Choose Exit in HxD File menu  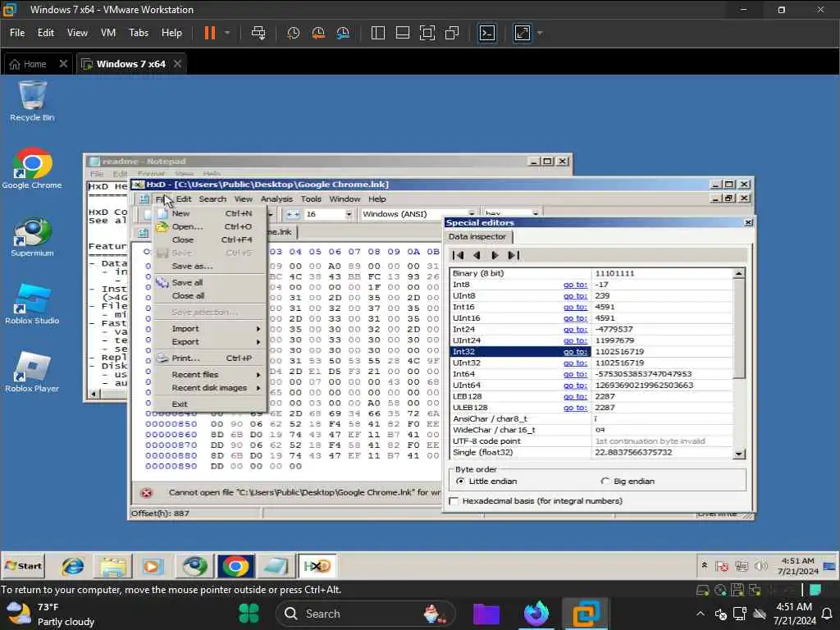209,404
